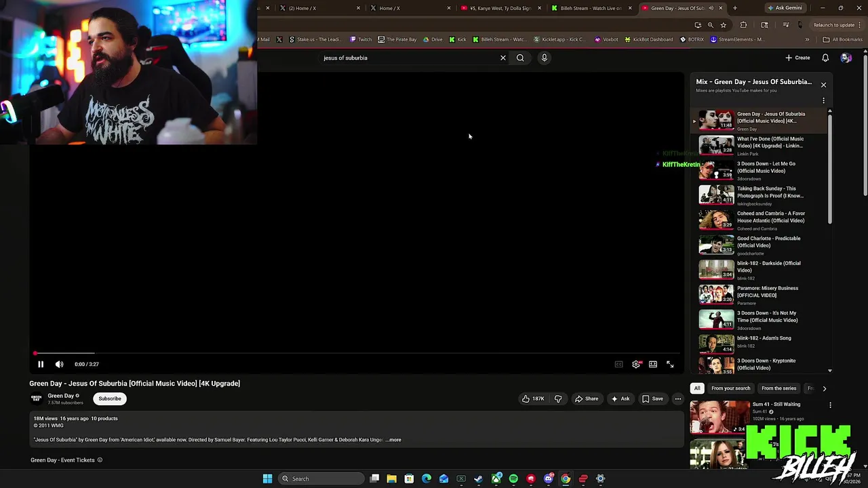The height and width of the screenshot is (488, 868).
Task: Play Good Charlotte - Predictable from the mix
Action: [x=759, y=245]
